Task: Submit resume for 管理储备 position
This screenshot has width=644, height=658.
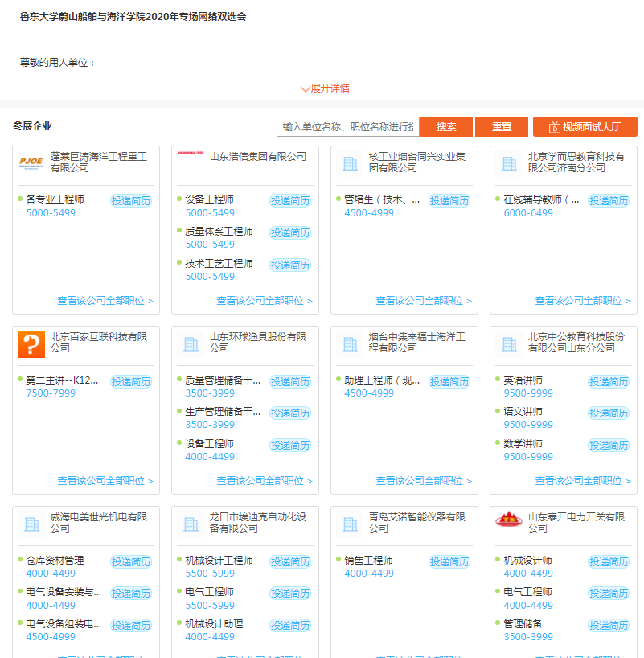Action: (609, 626)
